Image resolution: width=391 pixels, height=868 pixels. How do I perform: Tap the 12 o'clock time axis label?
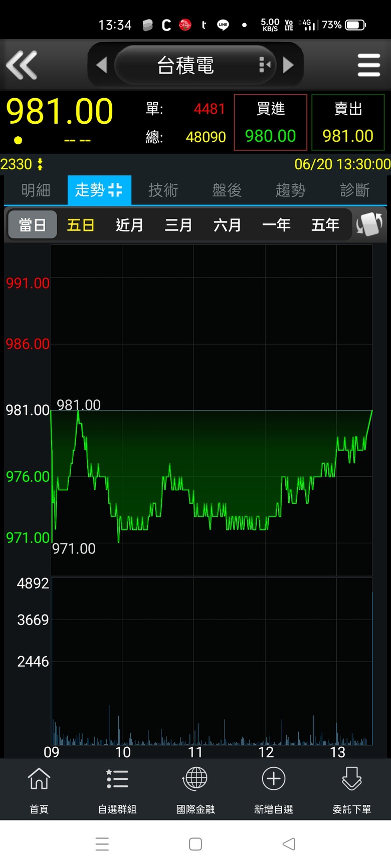coord(266,752)
